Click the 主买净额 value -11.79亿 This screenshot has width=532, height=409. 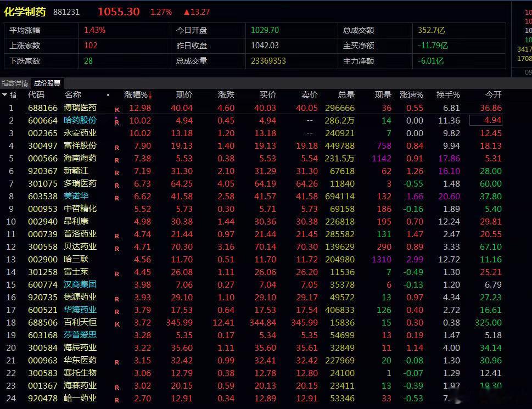433,46
